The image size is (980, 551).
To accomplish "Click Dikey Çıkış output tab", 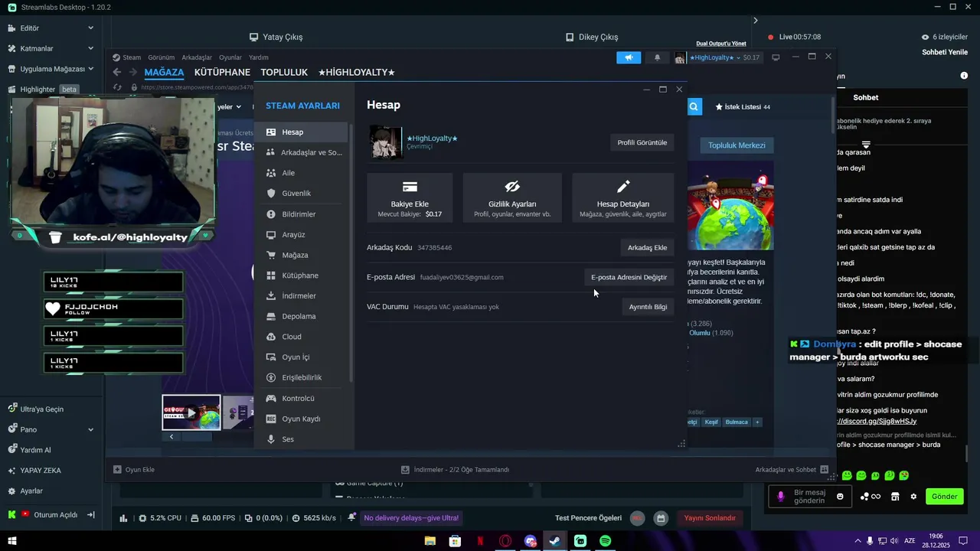I will click(x=592, y=37).
